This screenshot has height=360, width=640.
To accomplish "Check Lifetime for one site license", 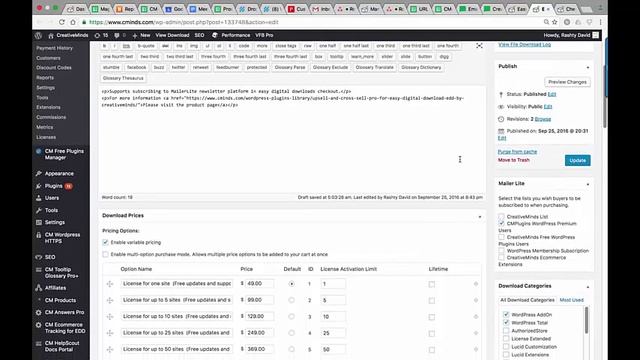I will click(432, 284).
